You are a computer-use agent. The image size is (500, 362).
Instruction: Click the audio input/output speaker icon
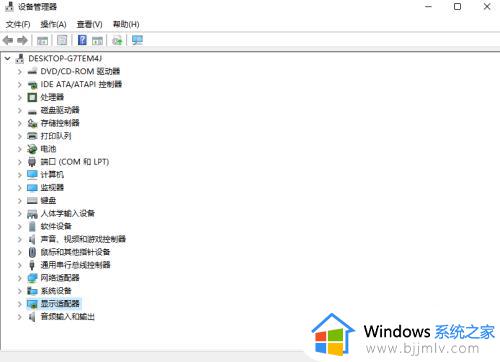pyautogui.click(x=32, y=317)
